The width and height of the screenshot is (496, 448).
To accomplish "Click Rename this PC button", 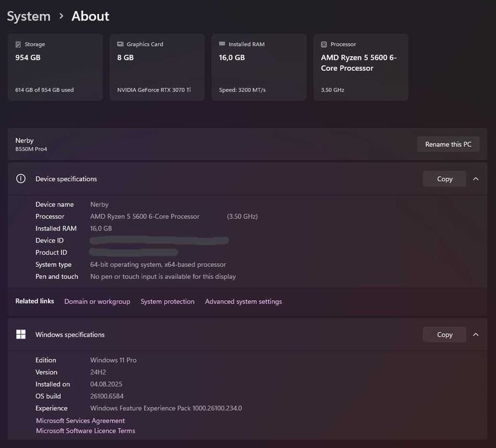I will tap(448, 144).
